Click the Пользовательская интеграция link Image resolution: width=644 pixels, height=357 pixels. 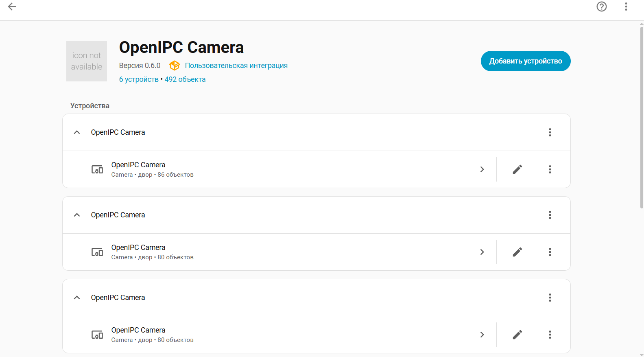[x=236, y=66]
